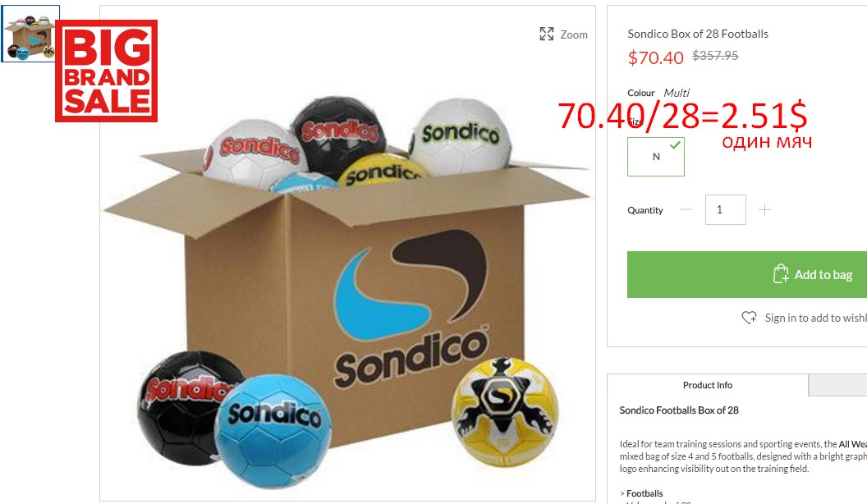Open the Product Info tab
Viewport: 867px width, 504px height.
pos(708,385)
